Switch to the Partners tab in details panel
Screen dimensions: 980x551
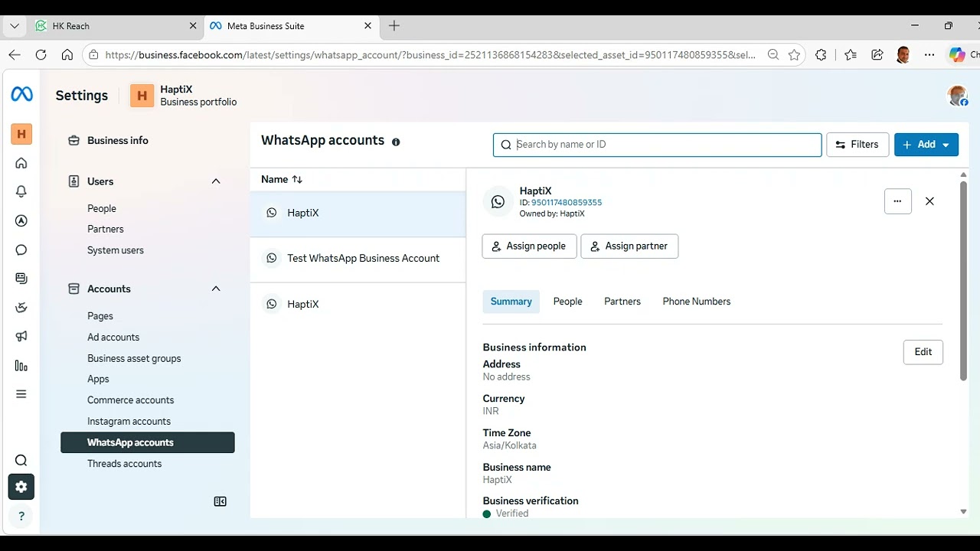click(622, 302)
